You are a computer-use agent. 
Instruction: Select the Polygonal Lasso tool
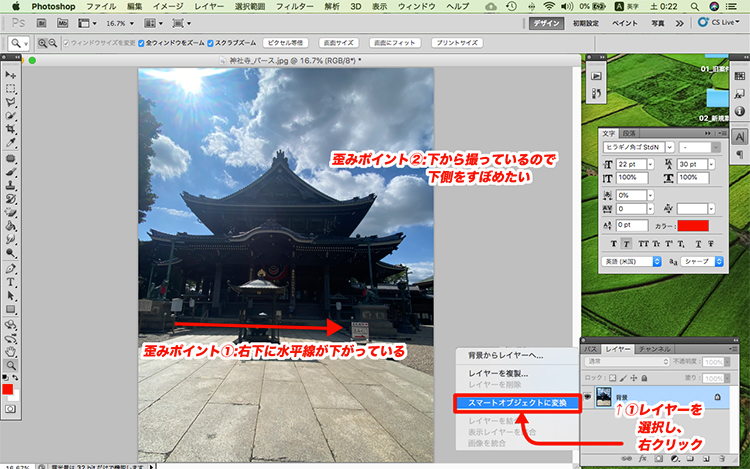point(11,102)
